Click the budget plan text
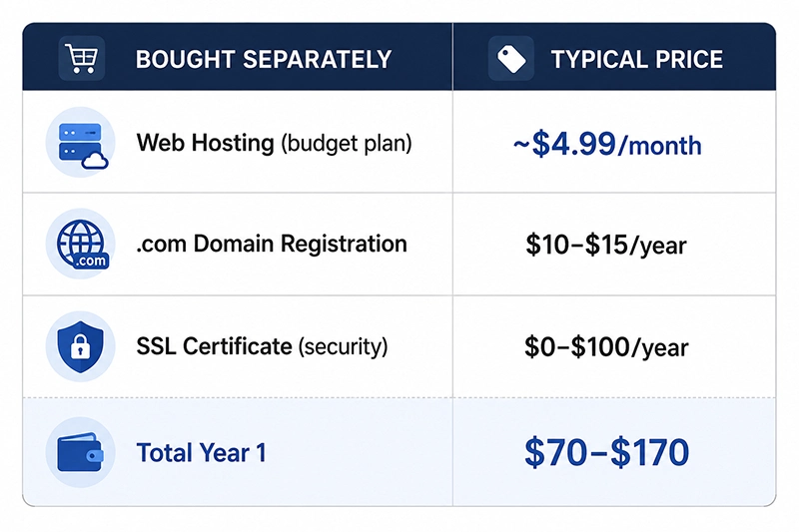799x532 pixels. (x=347, y=144)
